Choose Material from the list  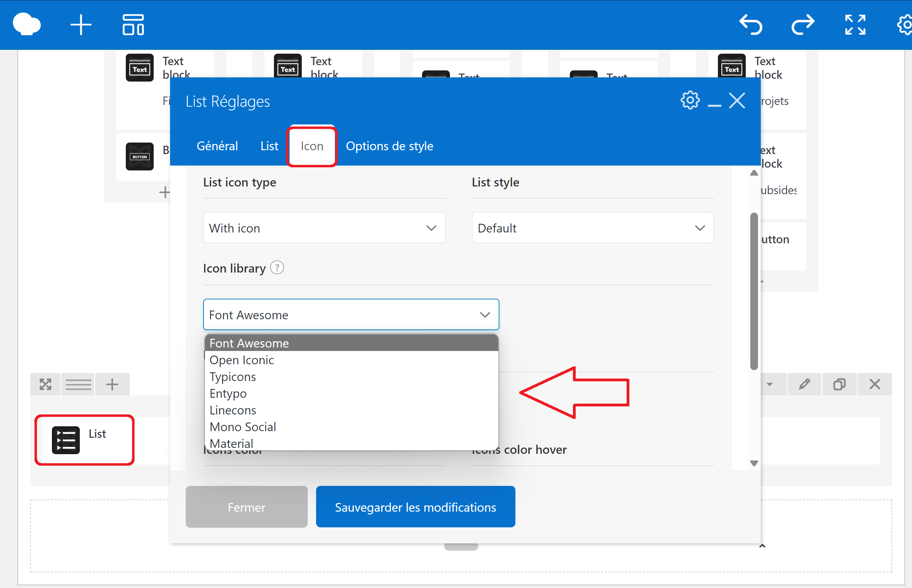click(351, 443)
